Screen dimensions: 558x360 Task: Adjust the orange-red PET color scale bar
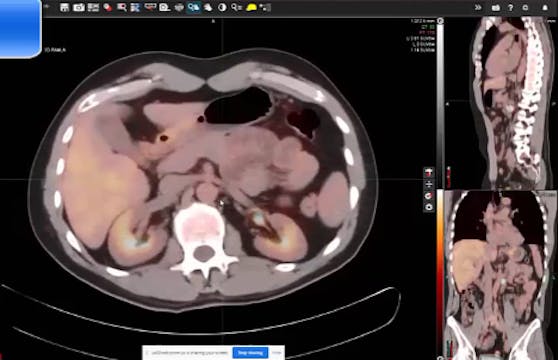pos(440,272)
